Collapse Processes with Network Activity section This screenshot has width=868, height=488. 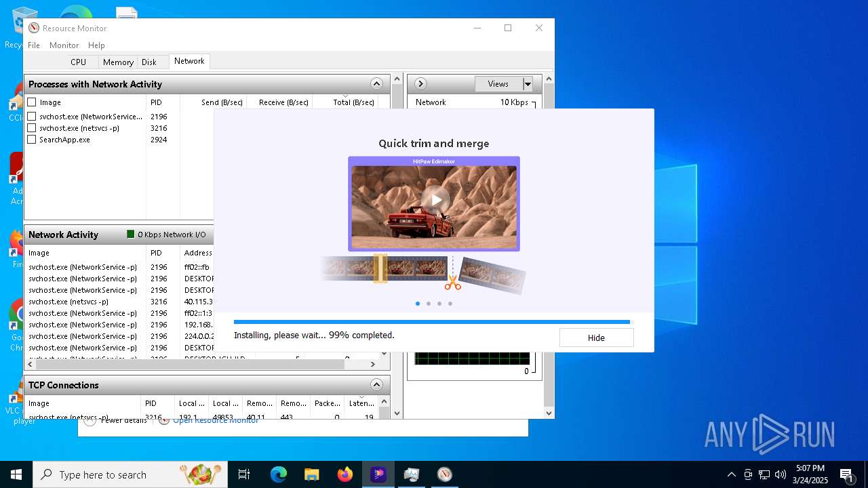[x=376, y=84]
